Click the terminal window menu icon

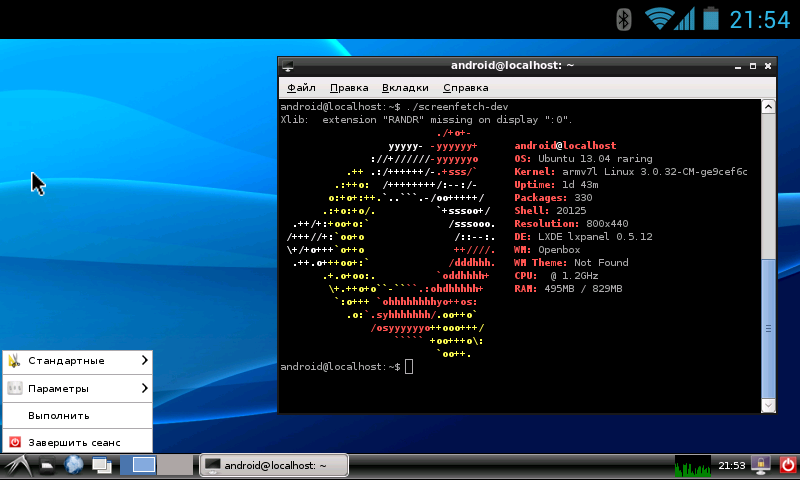[288, 66]
